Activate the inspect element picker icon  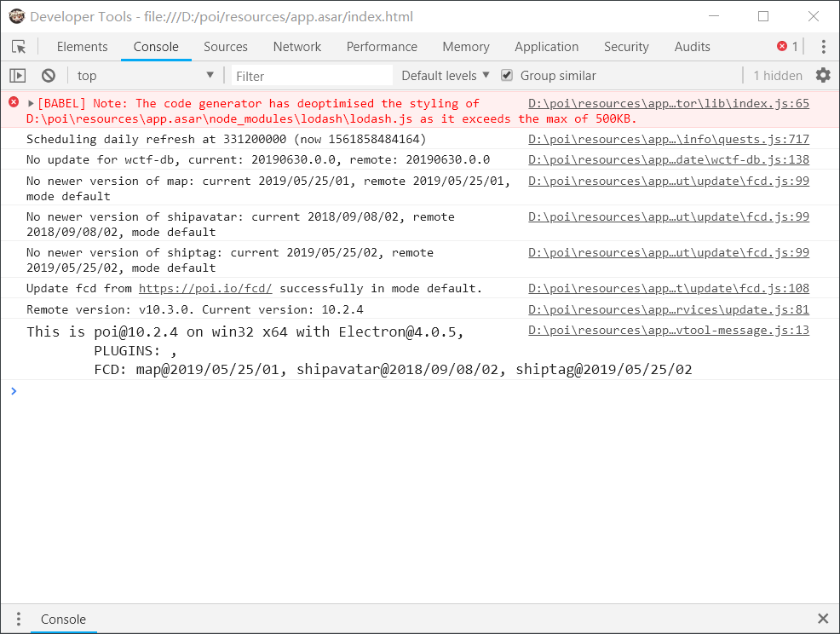point(19,47)
